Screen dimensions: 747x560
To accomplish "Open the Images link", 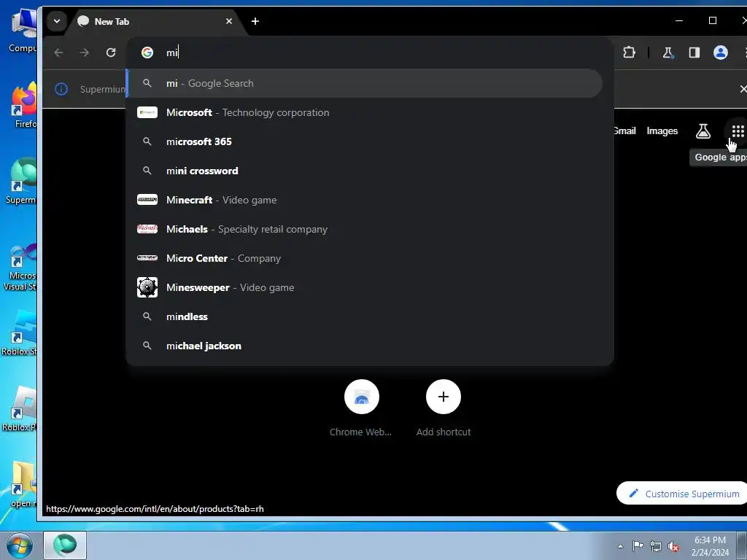I will [662, 131].
